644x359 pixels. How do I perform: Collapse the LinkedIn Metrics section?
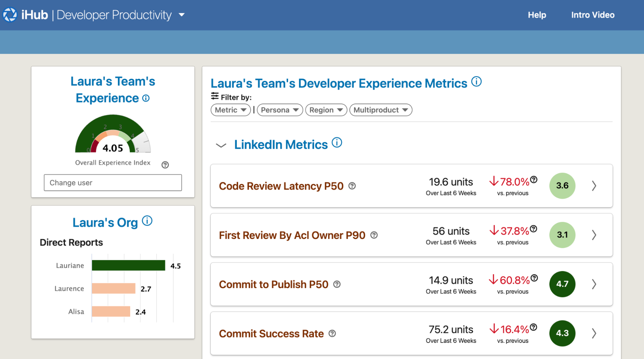pyautogui.click(x=221, y=145)
